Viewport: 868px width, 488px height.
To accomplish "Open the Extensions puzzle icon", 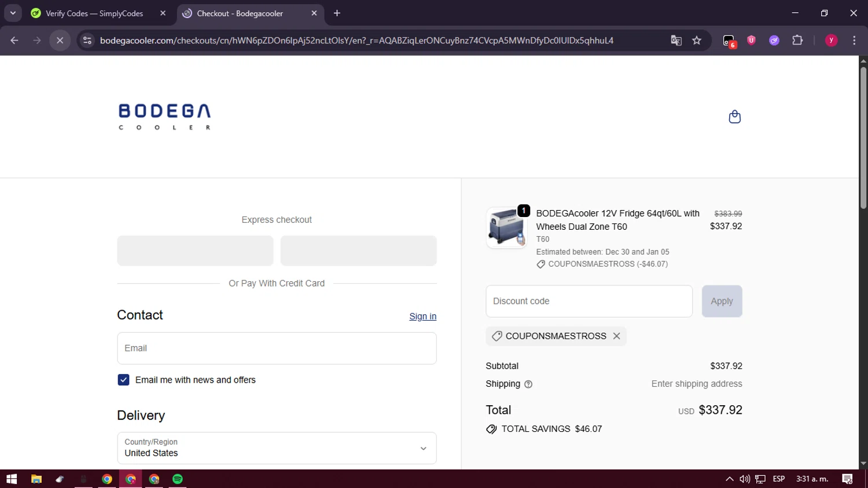I will click(x=797, y=41).
